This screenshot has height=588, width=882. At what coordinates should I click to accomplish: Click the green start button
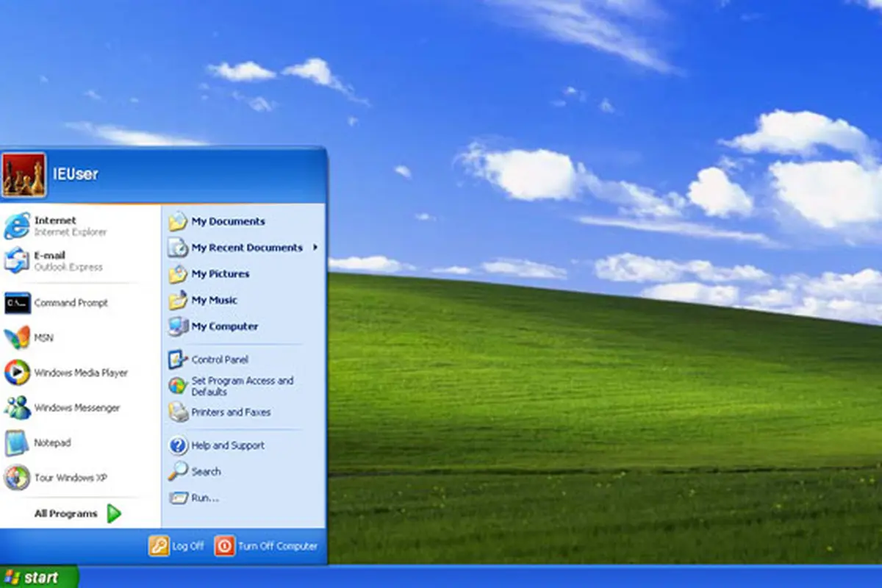click(38, 576)
